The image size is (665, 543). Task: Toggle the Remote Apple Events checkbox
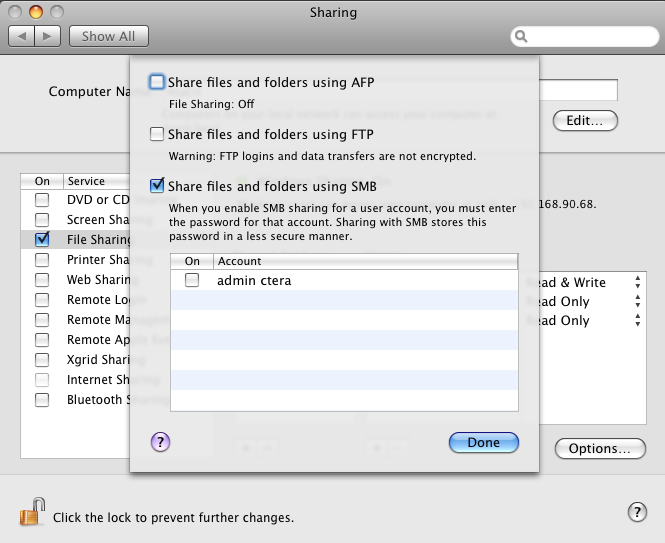click(42, 339)
